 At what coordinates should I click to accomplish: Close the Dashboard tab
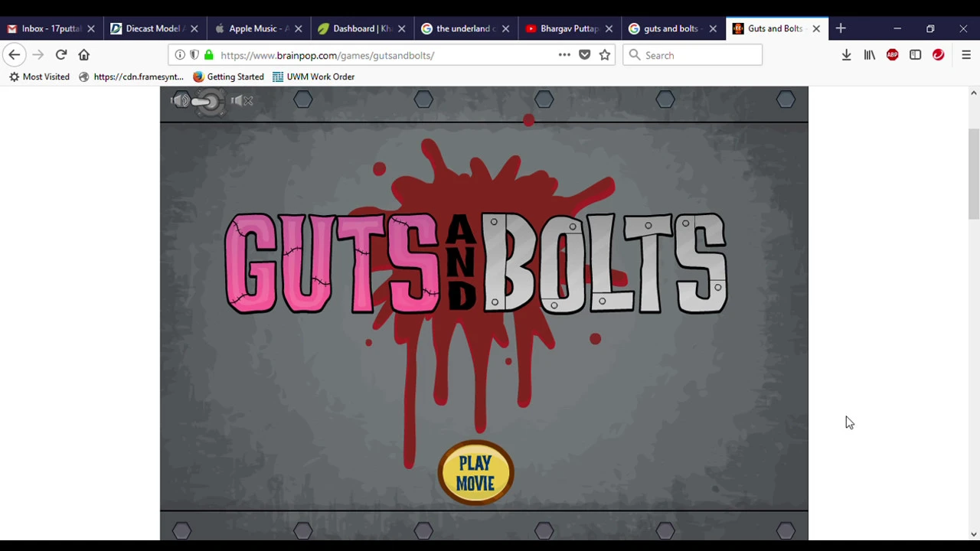[402, 29]
